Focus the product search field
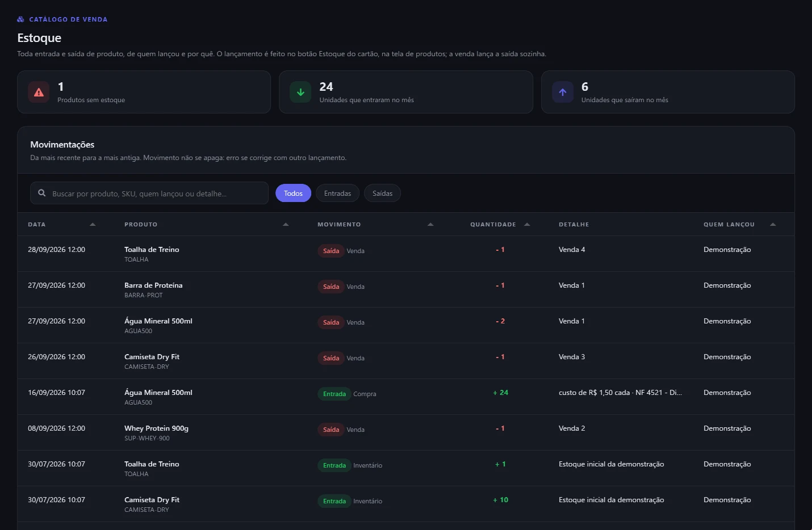 (x=149, y=193)
